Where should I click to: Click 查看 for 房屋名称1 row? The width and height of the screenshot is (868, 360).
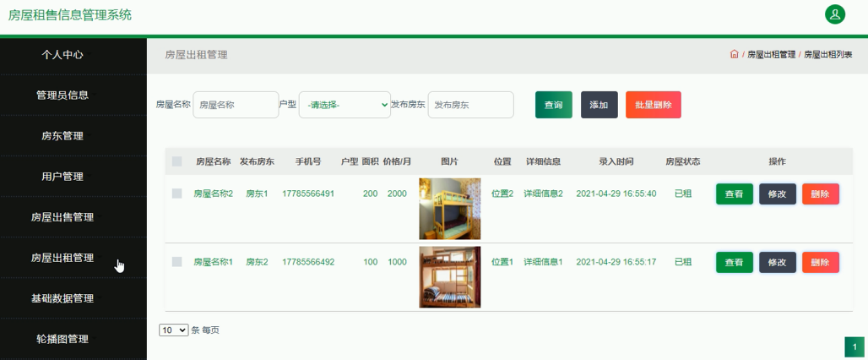pos(734,263)
